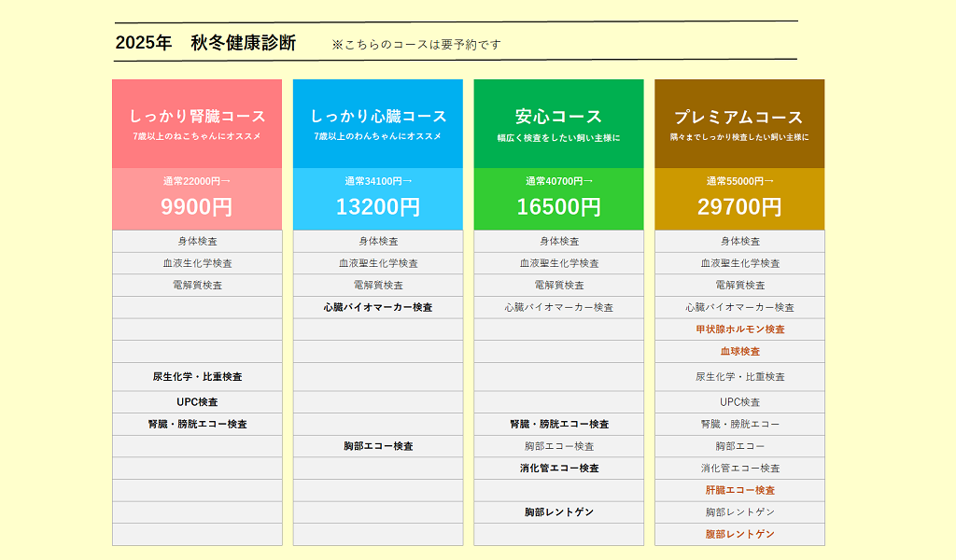Screen dimensions: 956x560
Task: Click the 16500円 price box
Action: point(558,199)
